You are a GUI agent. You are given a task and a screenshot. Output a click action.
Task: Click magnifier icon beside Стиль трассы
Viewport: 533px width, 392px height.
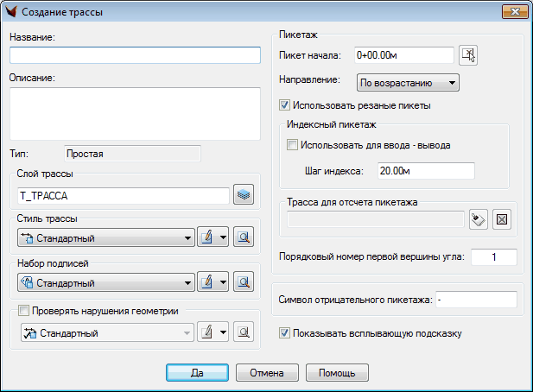pyautogui.click(x=244, y=238)
